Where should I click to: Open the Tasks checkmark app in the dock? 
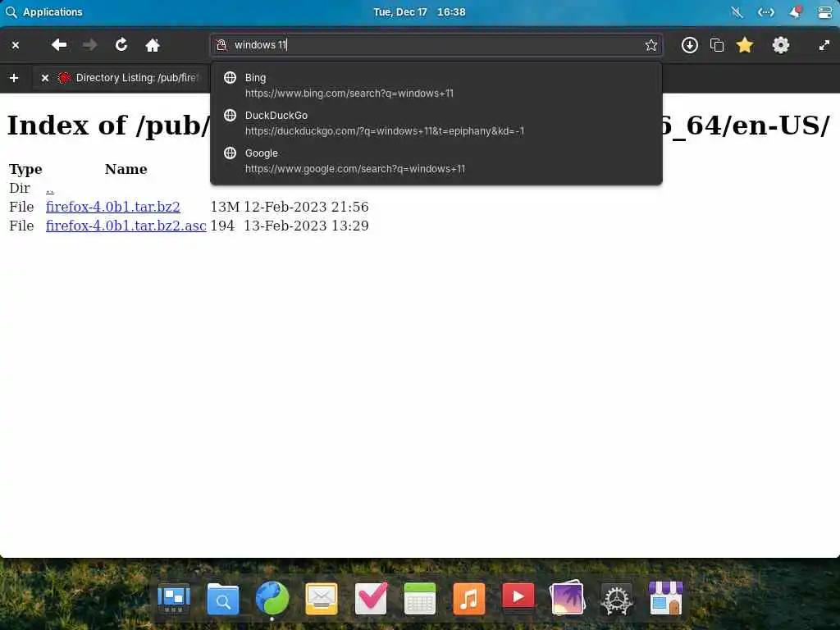point(371,598)
